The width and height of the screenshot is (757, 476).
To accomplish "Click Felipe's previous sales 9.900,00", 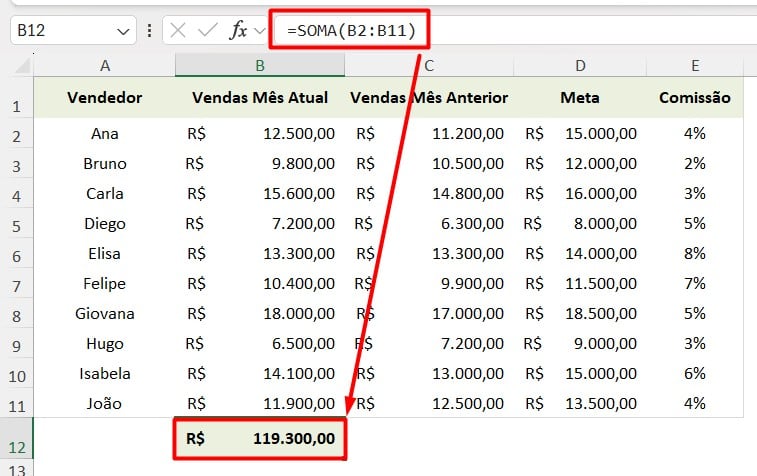I will click(x=429, y=283).
